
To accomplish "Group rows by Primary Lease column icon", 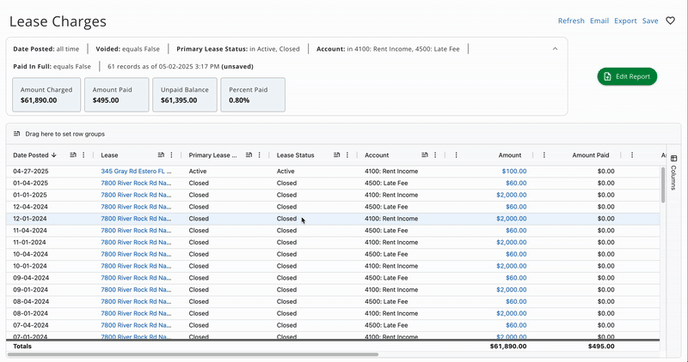I will 249,155.
